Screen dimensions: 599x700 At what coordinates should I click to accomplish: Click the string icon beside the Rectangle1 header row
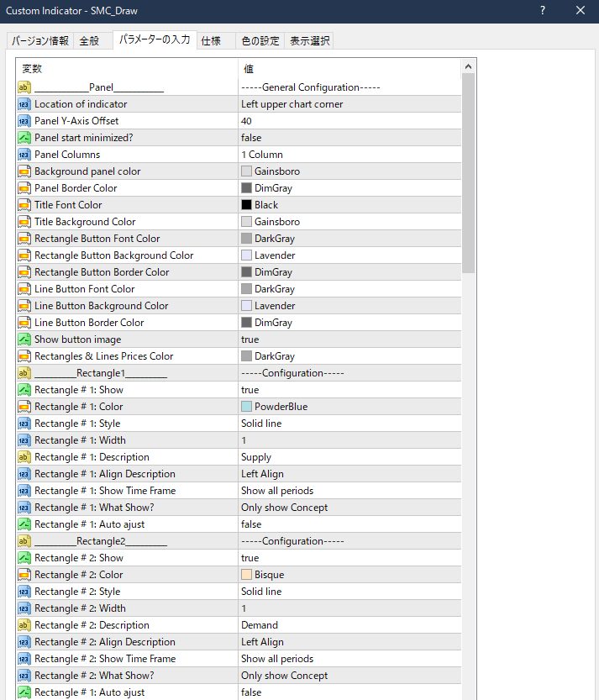(24, 373)
